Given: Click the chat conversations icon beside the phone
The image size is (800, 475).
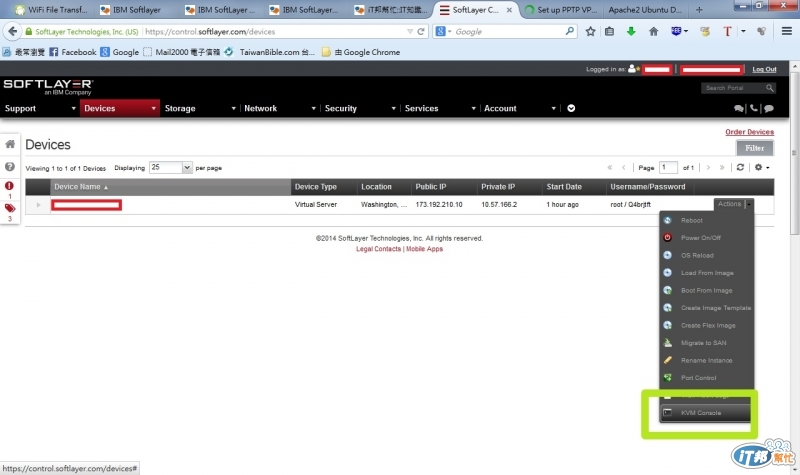Looking at the screenshot, I should point(738,108).
